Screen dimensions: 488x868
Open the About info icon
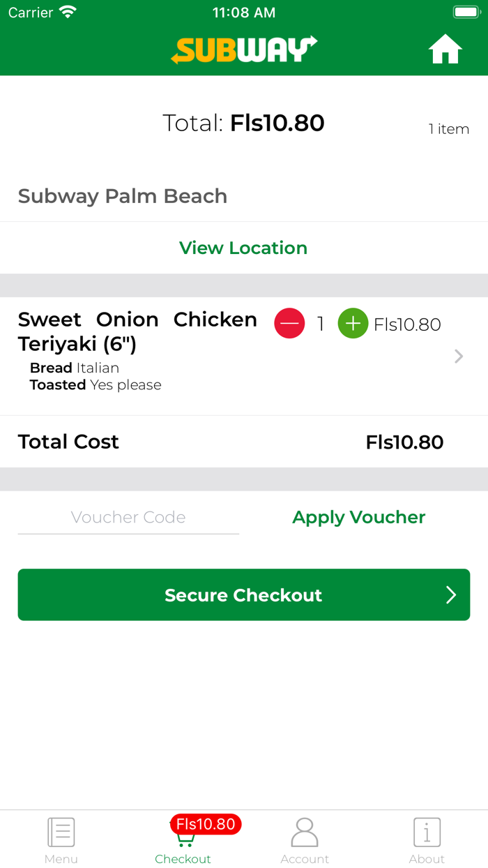coord(427,832)
